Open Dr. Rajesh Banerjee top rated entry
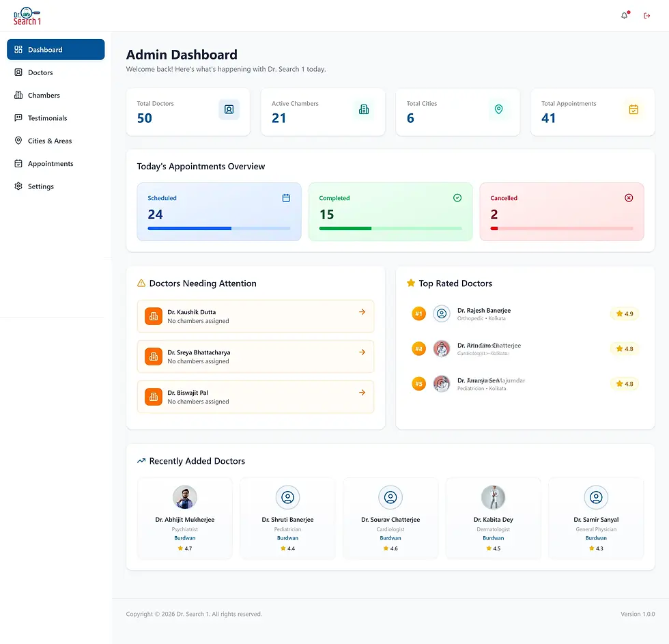 point(525,313)
